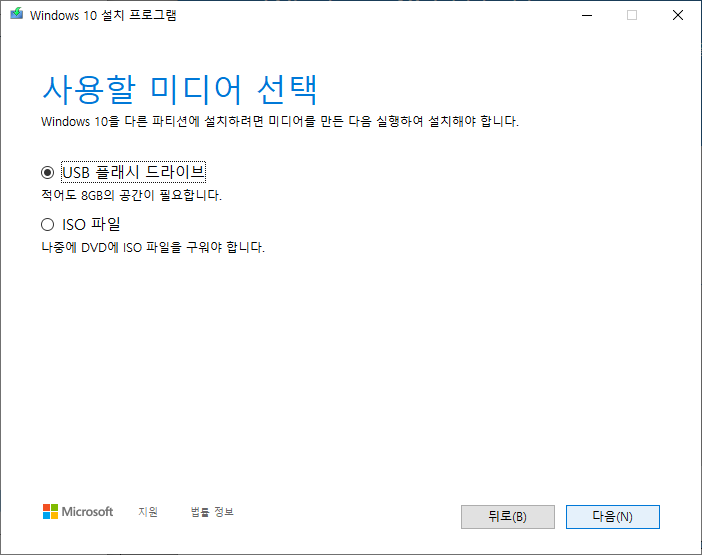Viewport: 702px width, 555px height.
Task: Close the Windows 10 설치 프로그램 window
Action: tap(678, 15)
